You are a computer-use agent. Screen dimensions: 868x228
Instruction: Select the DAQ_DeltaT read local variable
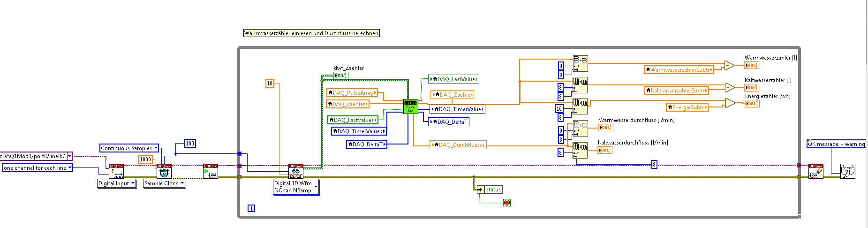click(x=367, y=144)
